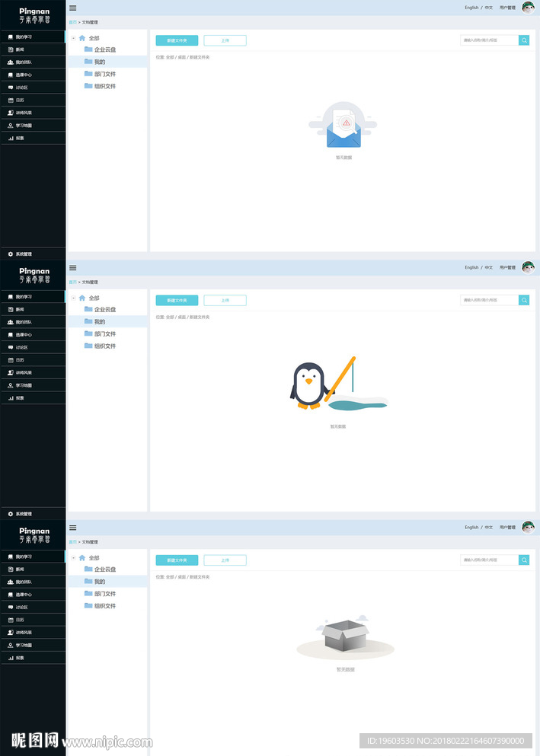Switch to English on the penguin screen
Viewport: 540px width, 756px height.
[x=471, y=267]
